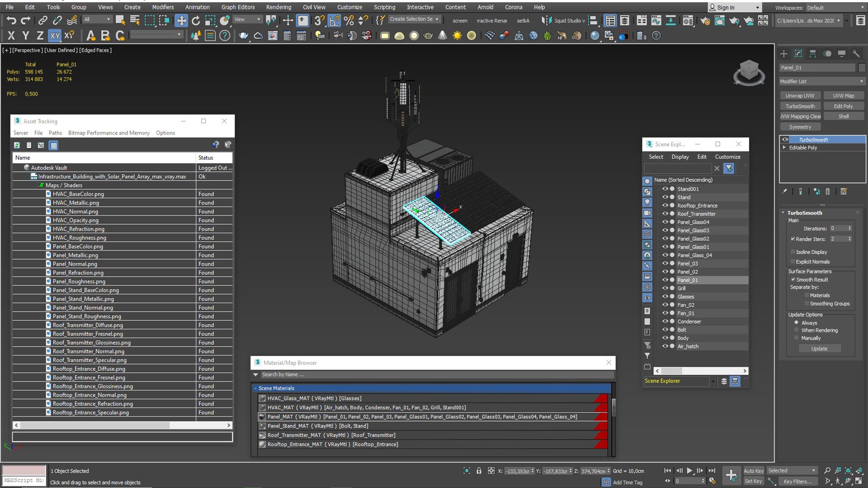868x488 pixels.
Task: Collapse the Scene Materials group
Action: coord(255,388)
